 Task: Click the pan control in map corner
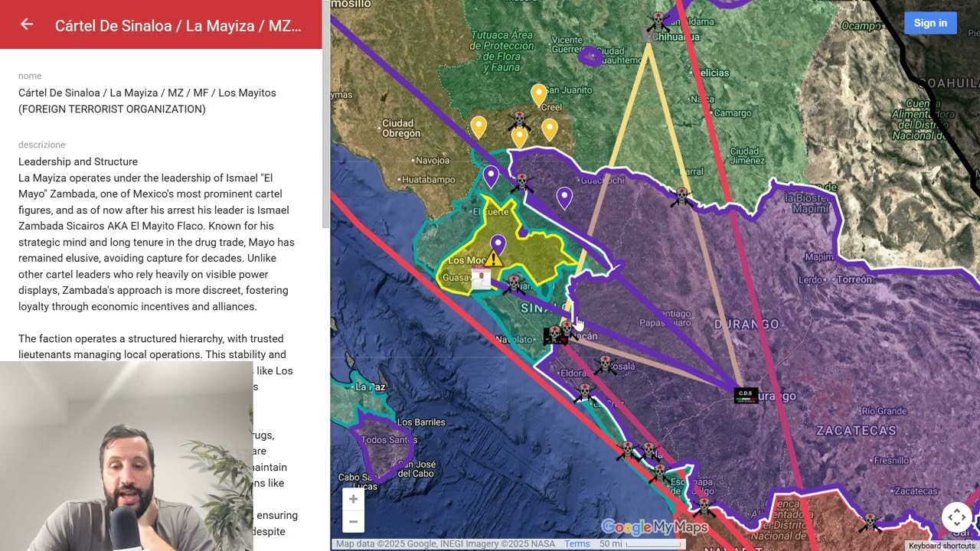tap(957, 517)
